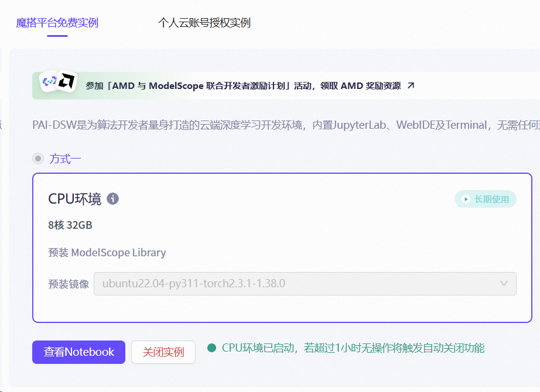Switch to 魔搭平台免费实例 tab
The image size is (540, 392).
(x=57, y=23)
